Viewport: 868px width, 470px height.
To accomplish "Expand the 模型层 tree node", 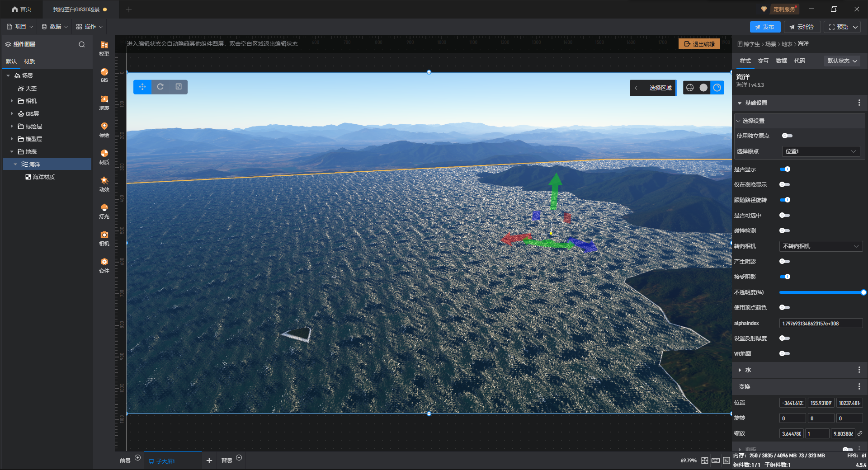I will click(12, 139).
